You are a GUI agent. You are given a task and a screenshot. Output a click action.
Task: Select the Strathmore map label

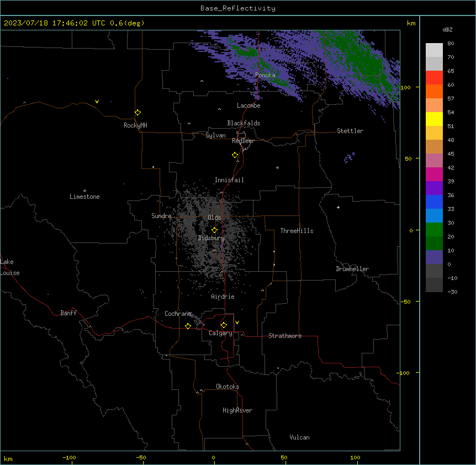point(285,336)
